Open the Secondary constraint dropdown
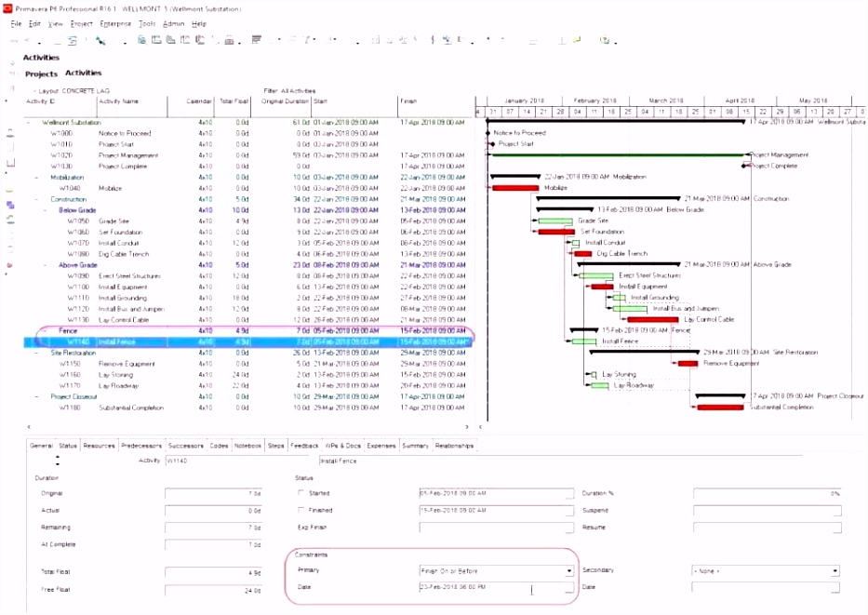This screenshot has width=868, height=615. tap(835, 570)
